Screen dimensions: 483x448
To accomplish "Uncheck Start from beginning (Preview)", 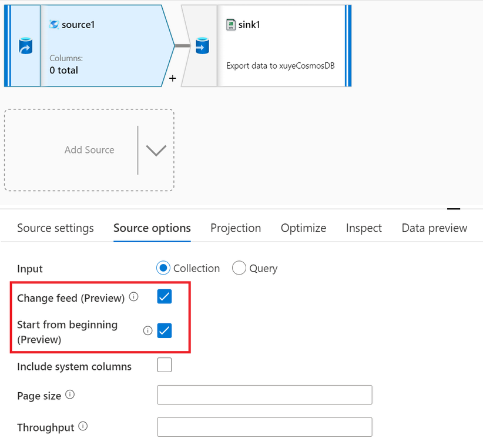I will [x=165, y=331].
